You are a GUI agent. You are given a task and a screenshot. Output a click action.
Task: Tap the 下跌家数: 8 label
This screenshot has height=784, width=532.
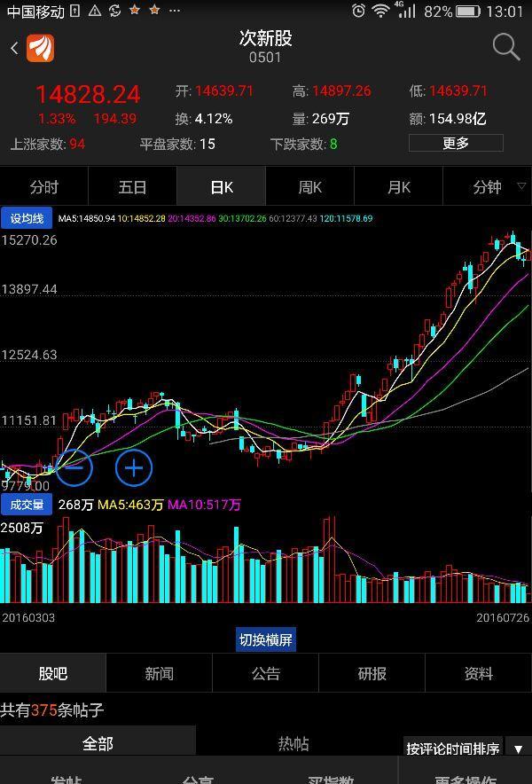[303, 145]
